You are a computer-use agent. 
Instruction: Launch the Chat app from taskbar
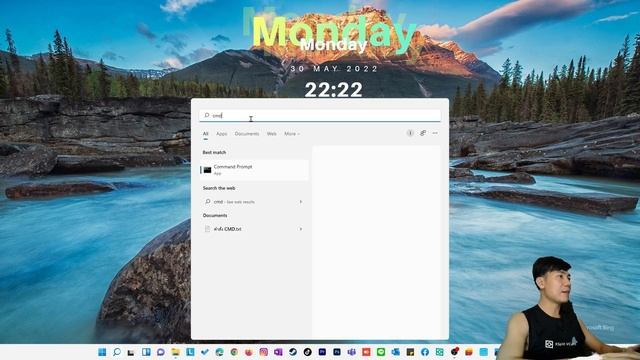tap(161, 352)
